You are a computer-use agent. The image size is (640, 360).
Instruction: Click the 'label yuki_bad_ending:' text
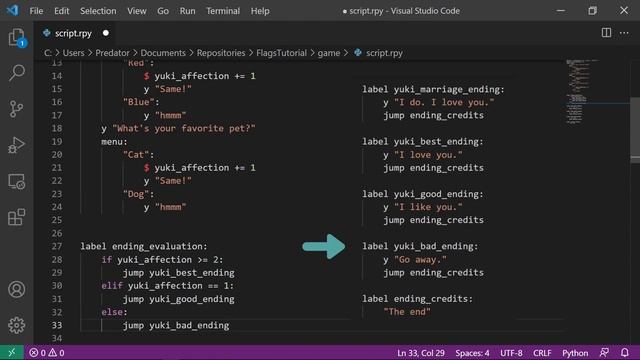420,247
